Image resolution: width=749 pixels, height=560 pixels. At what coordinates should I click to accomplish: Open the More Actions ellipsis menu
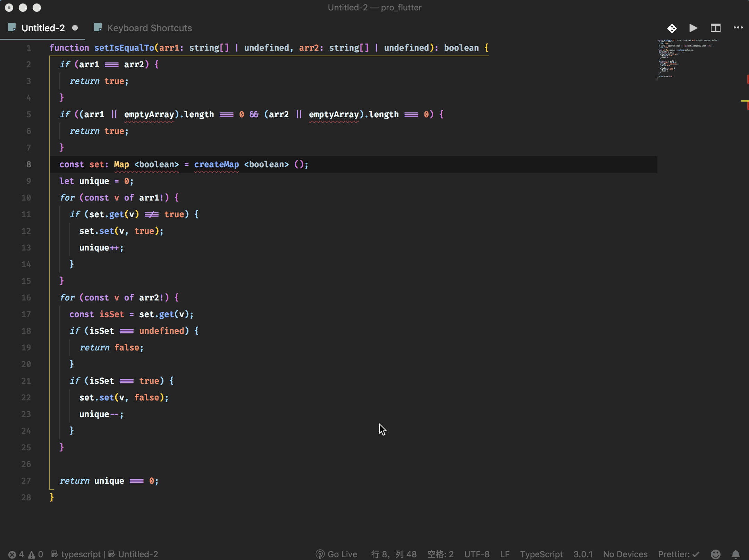738,28
